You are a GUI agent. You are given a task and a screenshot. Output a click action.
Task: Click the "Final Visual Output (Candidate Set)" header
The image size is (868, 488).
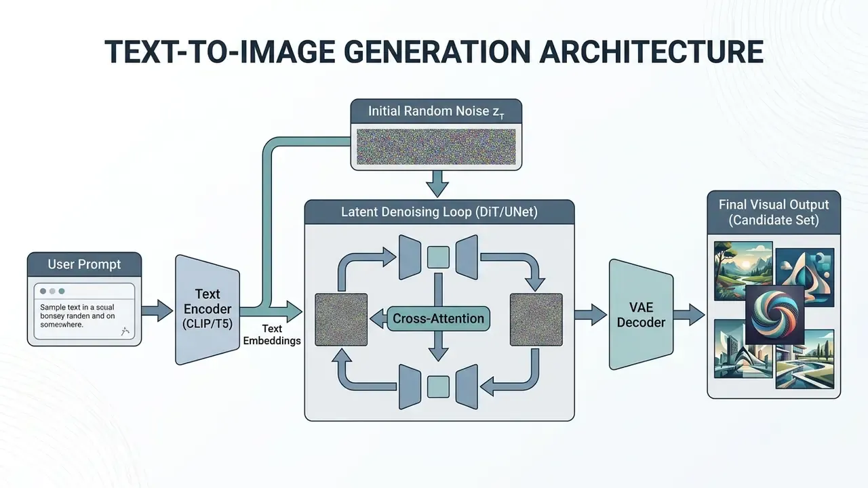click(x=773, y=211)
